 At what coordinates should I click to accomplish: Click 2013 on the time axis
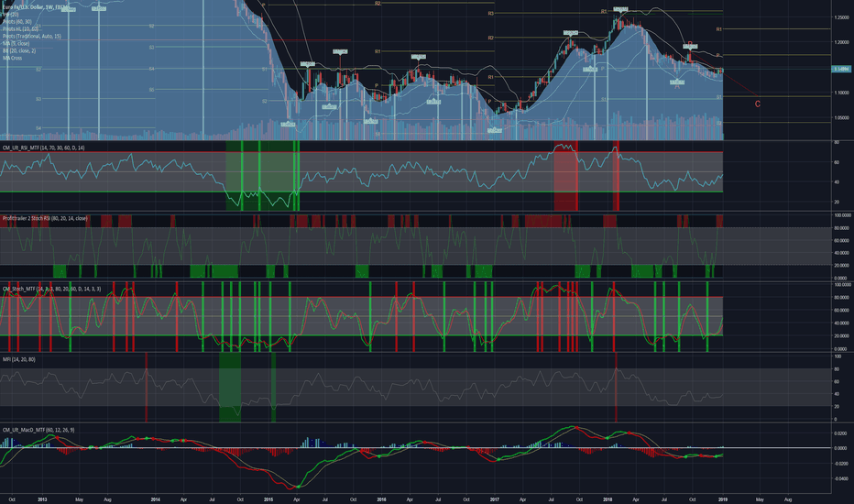[x=42, y=499]
